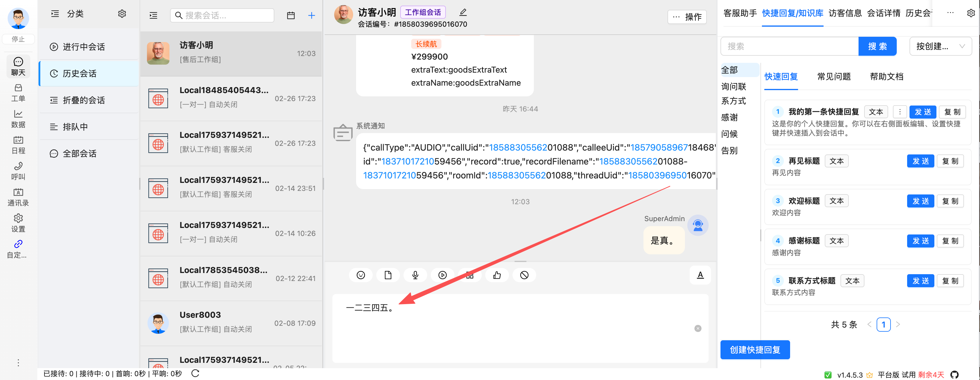
Task: Switch to the 常见问题 tab
Action: pyautogui.click(x=834, y=76)
